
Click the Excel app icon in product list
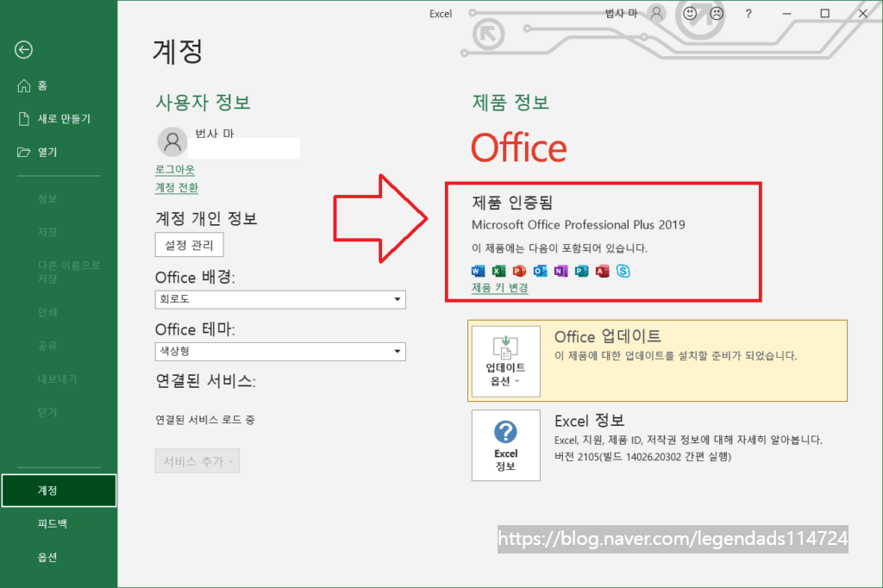pyautogui.click(x=499, y=272)
